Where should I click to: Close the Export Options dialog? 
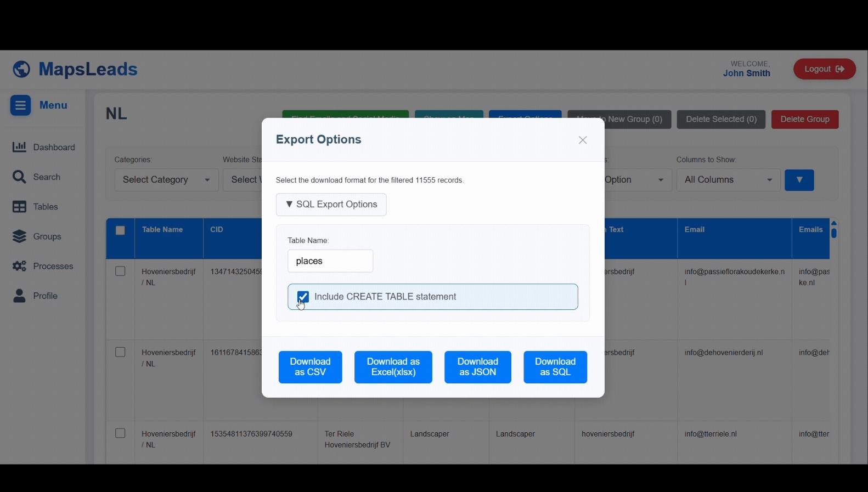[583, 140]
